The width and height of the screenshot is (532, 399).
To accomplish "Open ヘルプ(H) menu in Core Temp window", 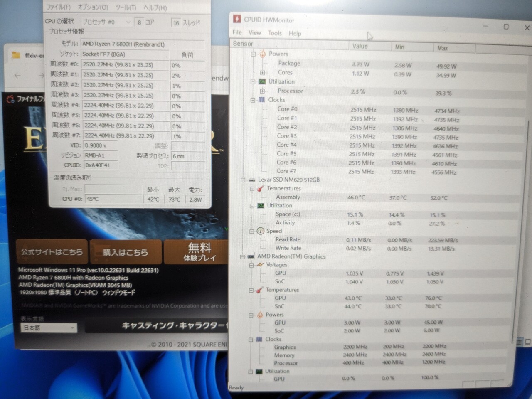I will pyautogui.click(x=155, y=7).
